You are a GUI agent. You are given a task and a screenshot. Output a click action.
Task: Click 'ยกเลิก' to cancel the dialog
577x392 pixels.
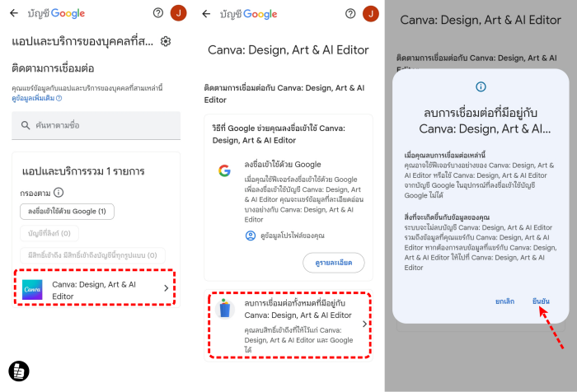point(504,301)
